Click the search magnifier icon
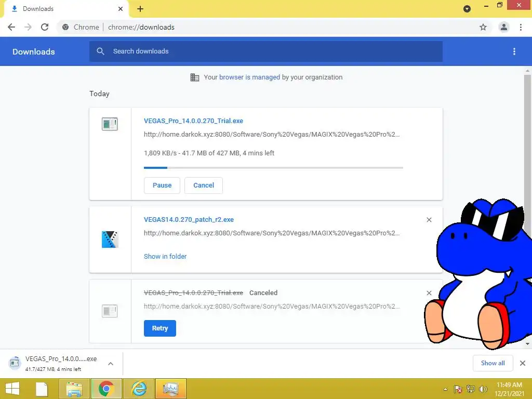This screenshot has height=399, width=532. click(x=100, y=51)
